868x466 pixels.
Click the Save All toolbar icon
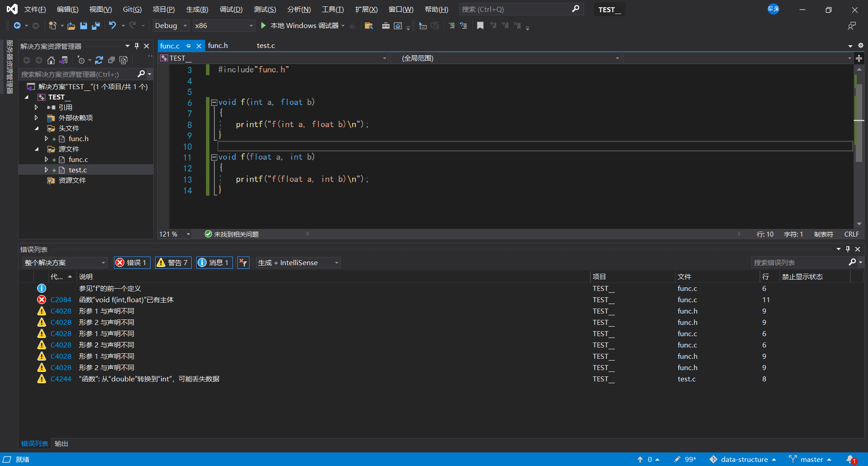coord(95,26)
